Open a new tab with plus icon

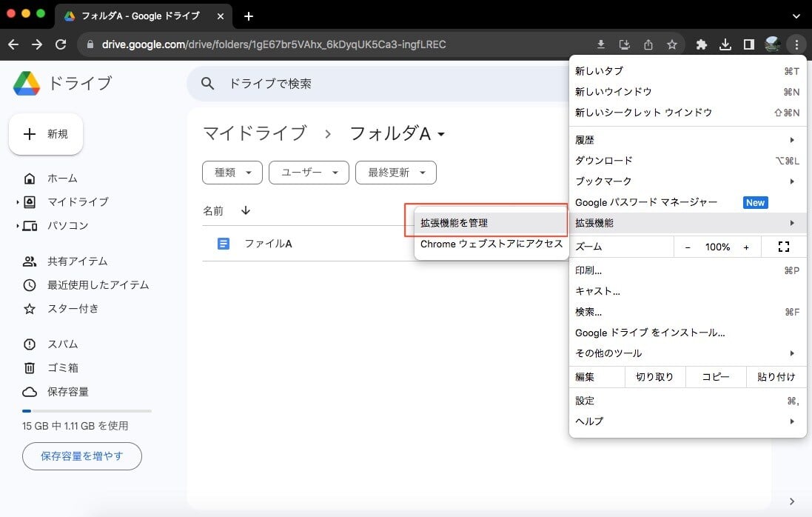point(249,16)
